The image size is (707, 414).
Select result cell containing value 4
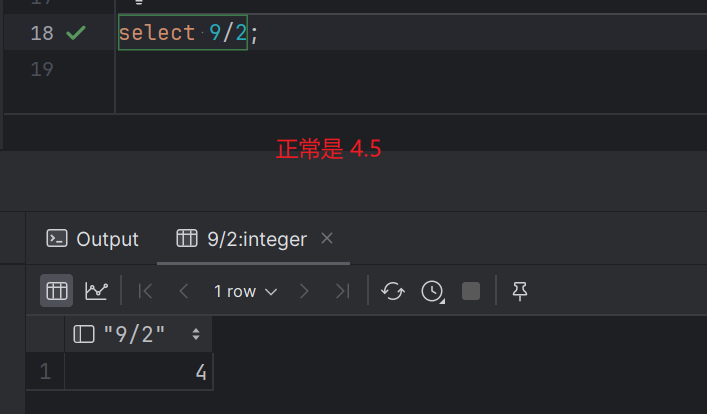click(140, 373)
